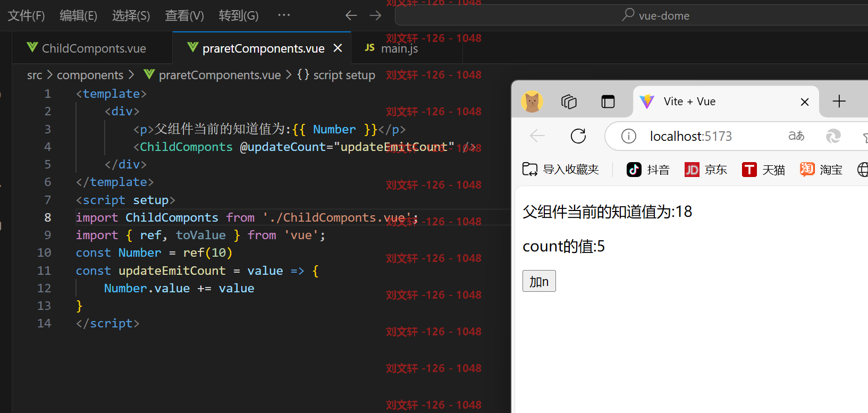Open the 抖音 bookmark
The image size is (868, 413).
(648, 170)
